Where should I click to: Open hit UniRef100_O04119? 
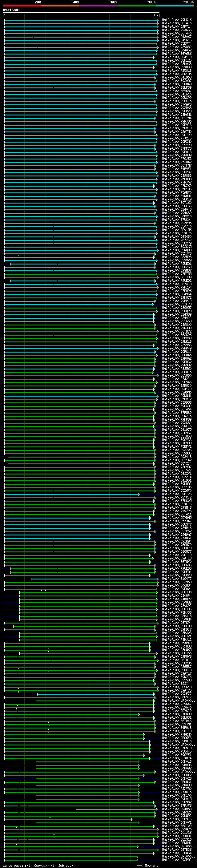[x=177, y=57]
